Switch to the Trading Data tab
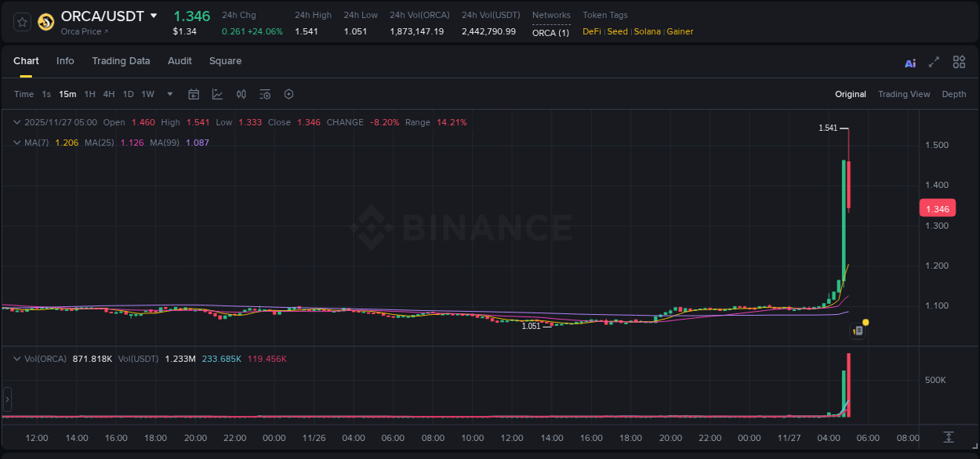 click(x=121, y=60)
